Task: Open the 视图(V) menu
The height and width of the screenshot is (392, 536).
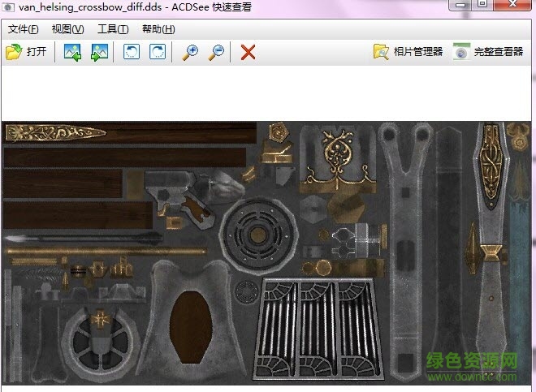Action: coord(67,29)
